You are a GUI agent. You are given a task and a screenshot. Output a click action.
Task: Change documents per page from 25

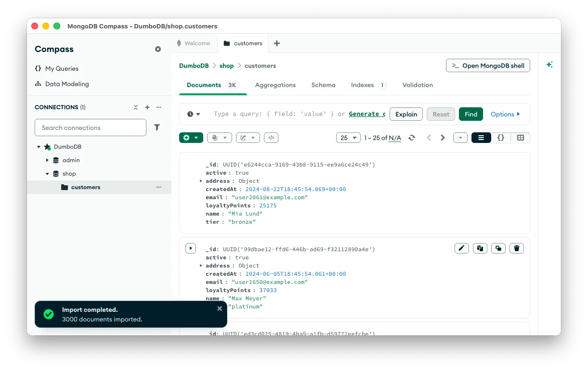coord(348,138)
